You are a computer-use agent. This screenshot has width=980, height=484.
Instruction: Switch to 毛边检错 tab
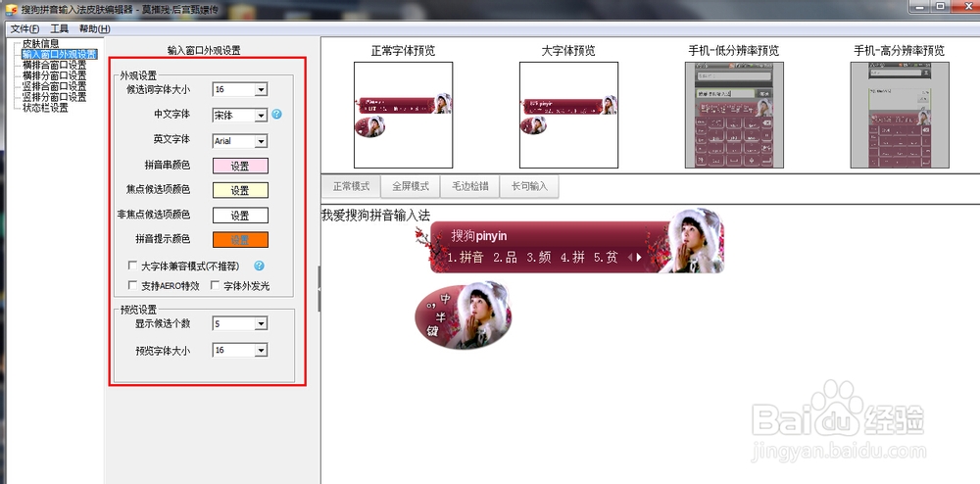tap(470, 186)
